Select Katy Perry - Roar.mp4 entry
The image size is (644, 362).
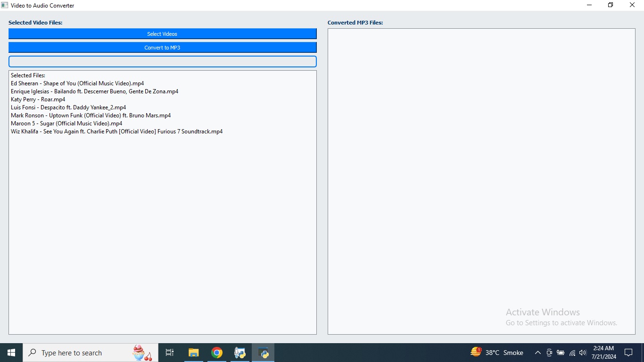click(x=38, y=99)
